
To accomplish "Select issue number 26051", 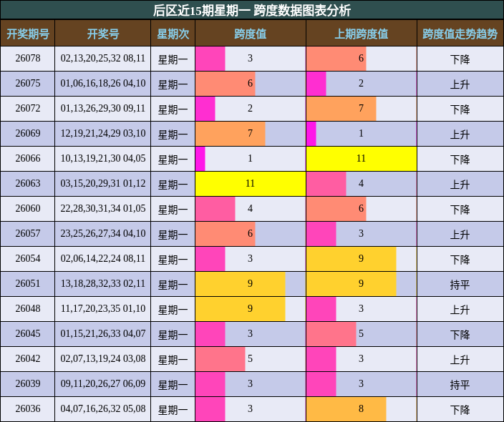I will [x=28, y=283].
